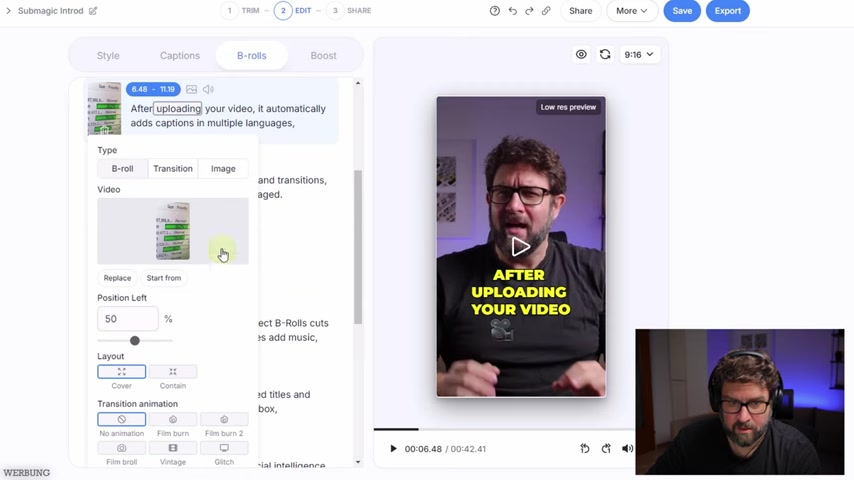Click the b-roll thumbnail beside caption

click(x=105, y=108)
